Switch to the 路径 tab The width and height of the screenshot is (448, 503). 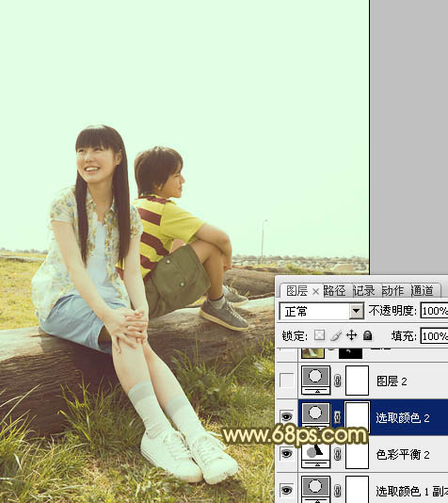(x=334, y=291)
